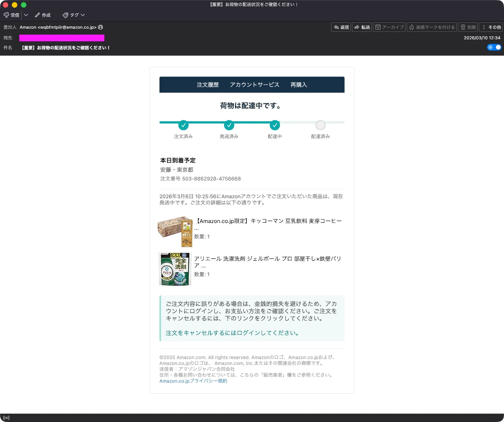
Task: Open the キッコーマン 豆乳飲料 product title
Action: click(268, 224)
